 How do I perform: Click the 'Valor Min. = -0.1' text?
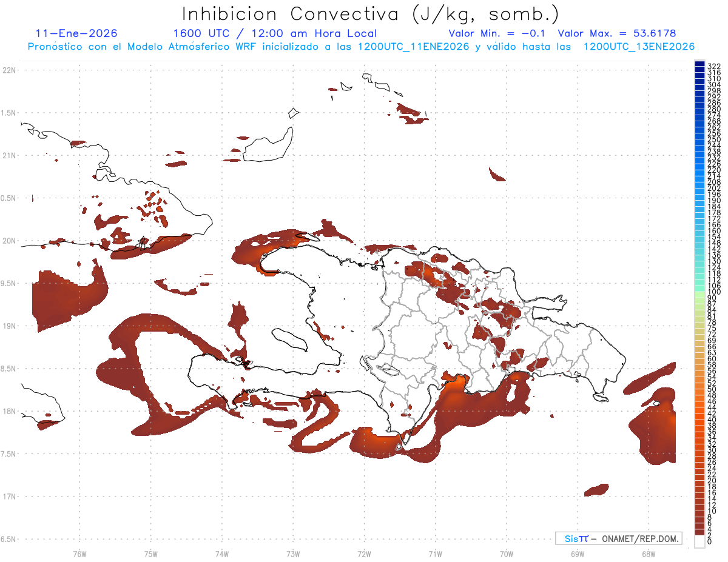(497, 33)
